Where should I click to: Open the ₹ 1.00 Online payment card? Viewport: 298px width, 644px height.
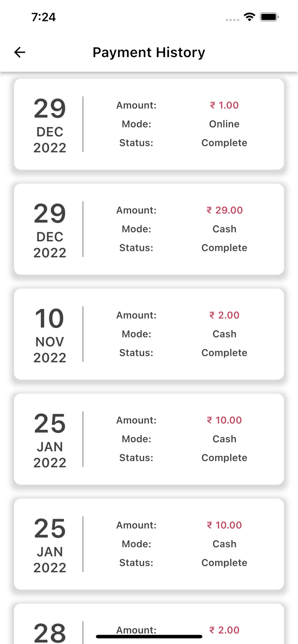point(149,124)
